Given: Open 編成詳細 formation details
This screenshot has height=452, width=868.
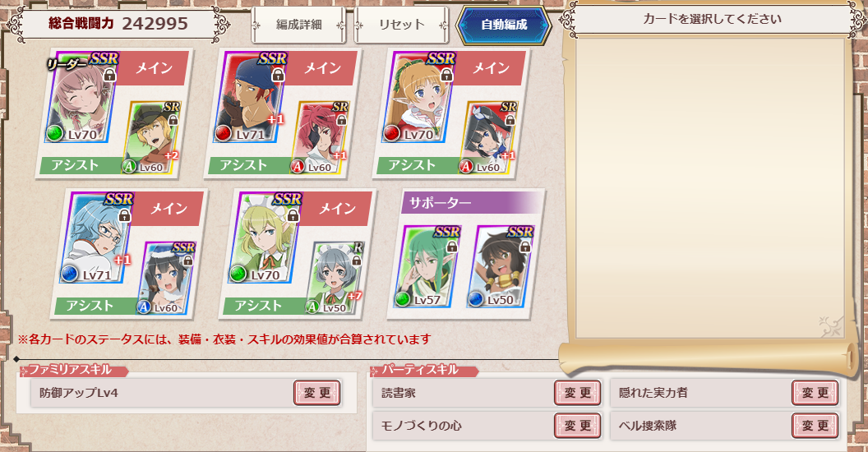Looking at the screenshot, I should pyautogui.click(x=298, y=25).
